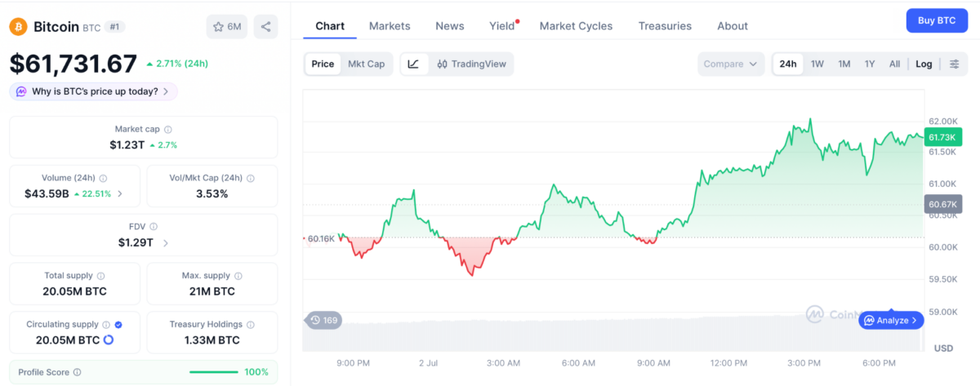Screen dimensions: 980x386
Task: Open chart settings sliders icon
Action: [955, 64]
